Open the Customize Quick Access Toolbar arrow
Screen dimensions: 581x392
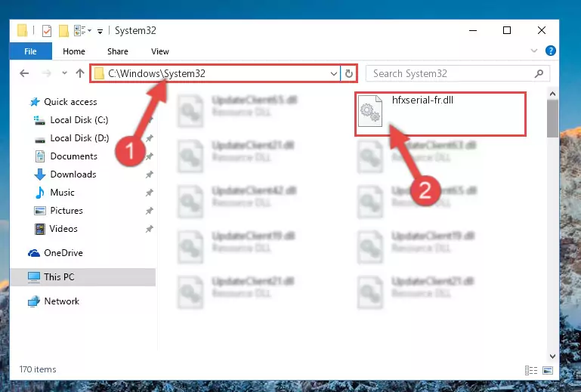click(100, 32)
